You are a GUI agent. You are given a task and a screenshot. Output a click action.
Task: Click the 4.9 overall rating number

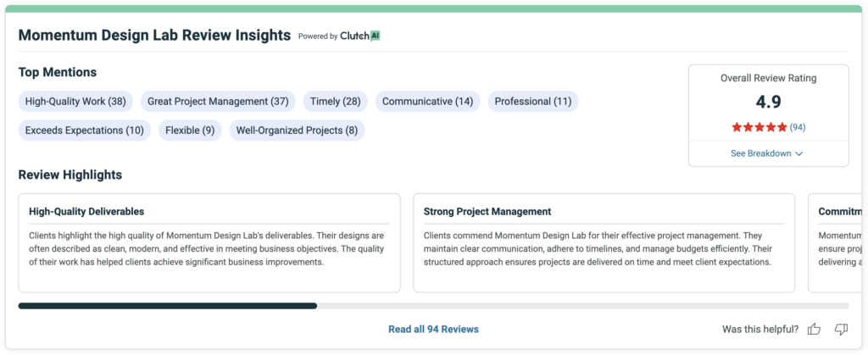[768, 102]
